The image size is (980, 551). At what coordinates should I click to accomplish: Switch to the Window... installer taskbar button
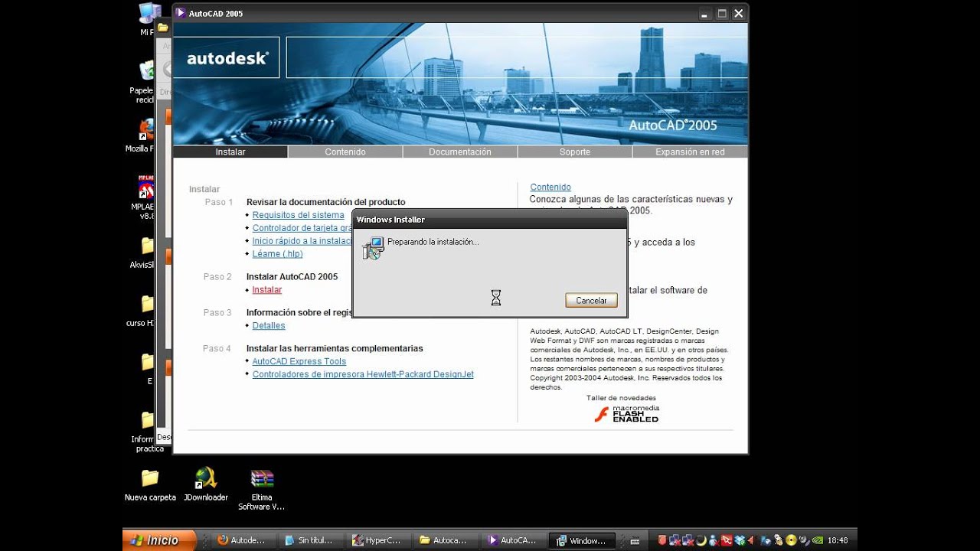582,540
